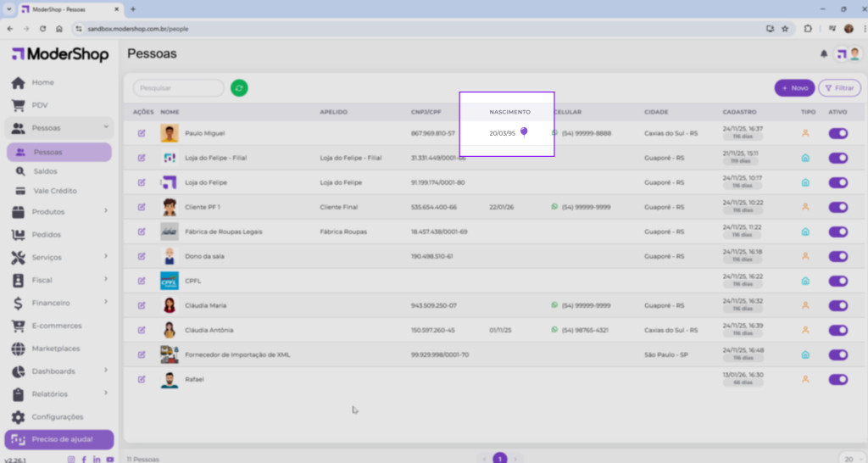Click the WhatsApp icon for Cliente PF 1
Viewport: 868px width, 463px height.
(x=555, y=207)
